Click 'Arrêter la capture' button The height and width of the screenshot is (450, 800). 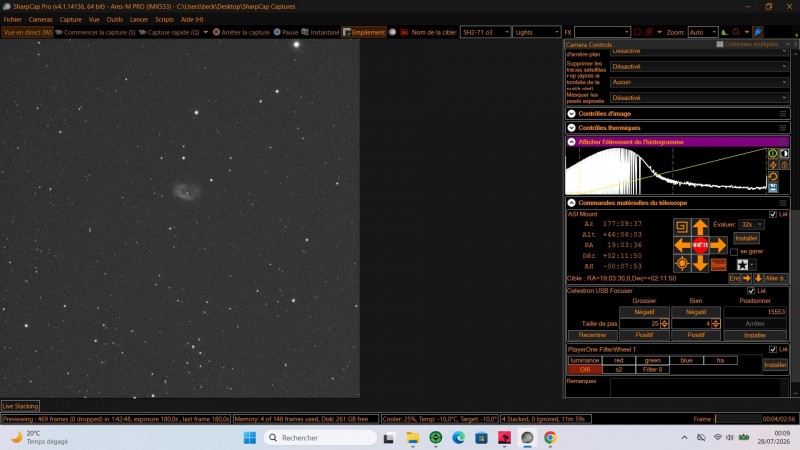[241, 32]
